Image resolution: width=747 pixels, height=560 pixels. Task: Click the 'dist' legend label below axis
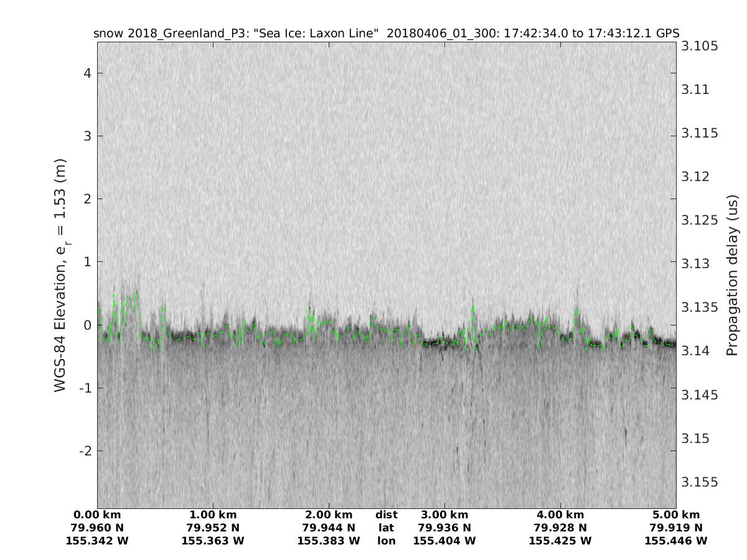(x=387, y=515)
